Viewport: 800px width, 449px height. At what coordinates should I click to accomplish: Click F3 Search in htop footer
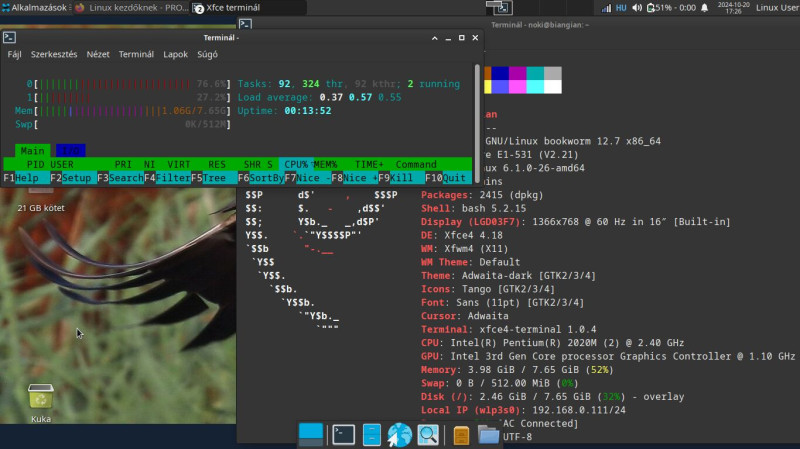click(120, 178)
